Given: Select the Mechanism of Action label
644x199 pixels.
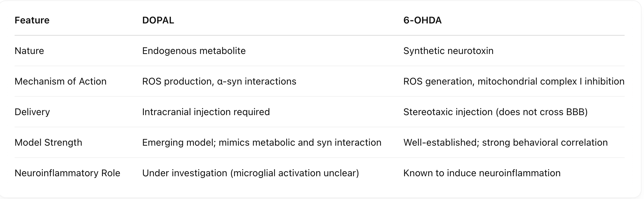Looking at the screenshot, I should pyautogui.click(x=61, y=82).
